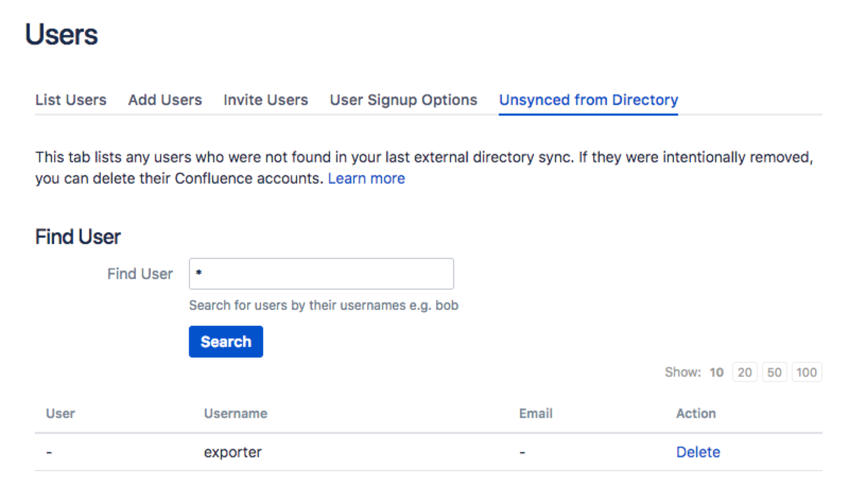This screenshot has width=849, height=504.
Task: Show 10 results per page
Action: (716, 372)
